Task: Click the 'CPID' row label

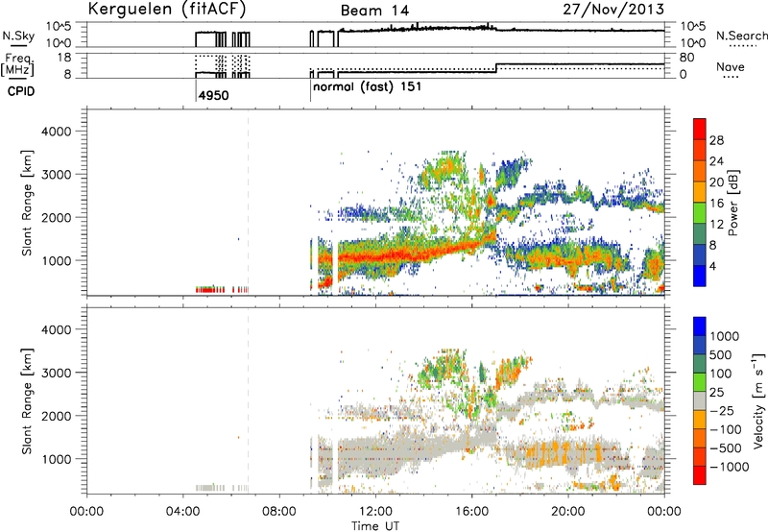Action: click(x=21, y=91)
